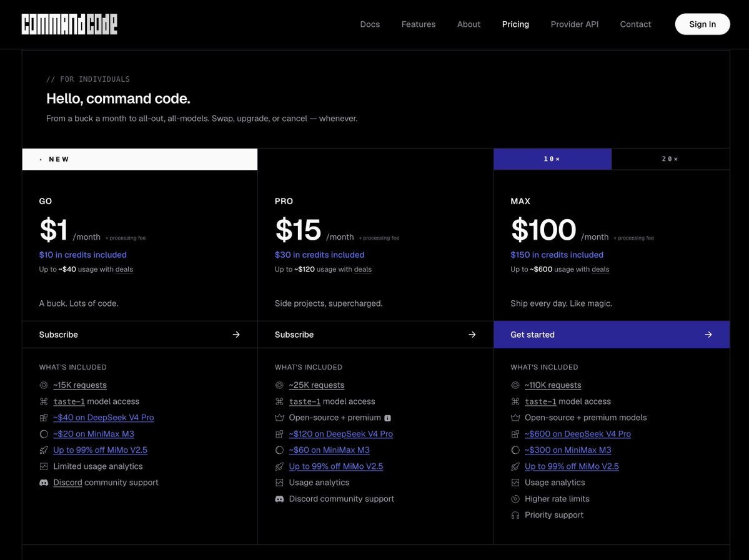
Task: Click the requests icon beside ~15K requests
Action: (x=44, y=385)
